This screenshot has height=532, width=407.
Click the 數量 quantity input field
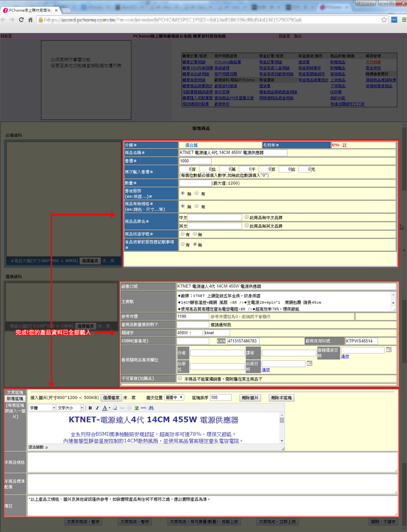(195, 183)
